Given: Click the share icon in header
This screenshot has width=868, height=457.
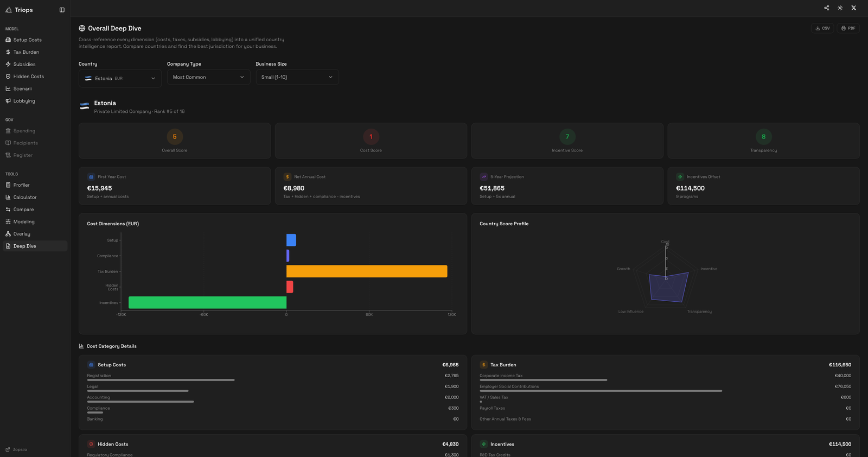Looking at the screenshot, I should pyautogui.click(x=826, y=8).
